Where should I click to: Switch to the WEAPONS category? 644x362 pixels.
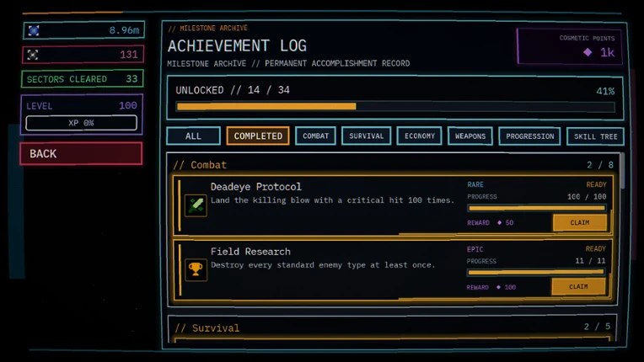[470, 136]
